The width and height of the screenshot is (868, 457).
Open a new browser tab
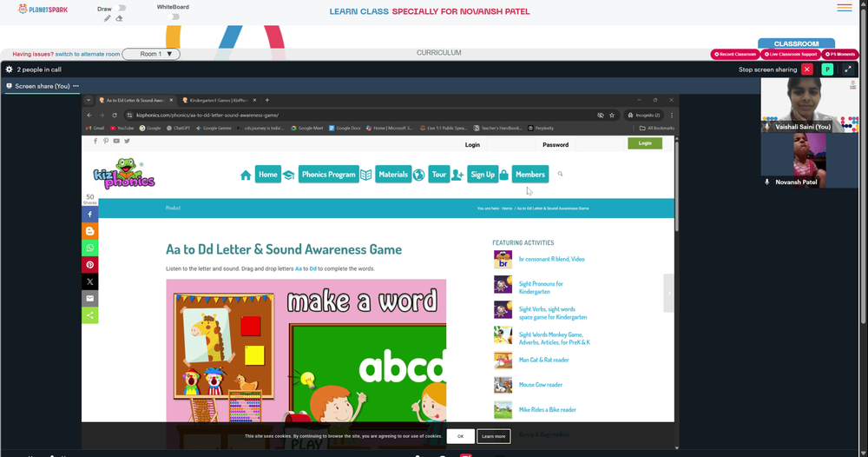(266, 100)
